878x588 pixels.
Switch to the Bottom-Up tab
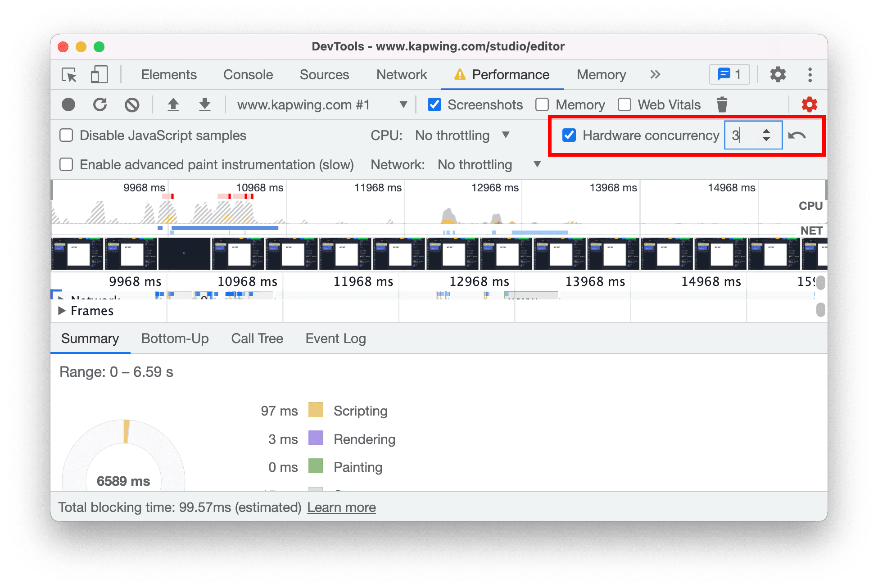[x=174, y=339]
